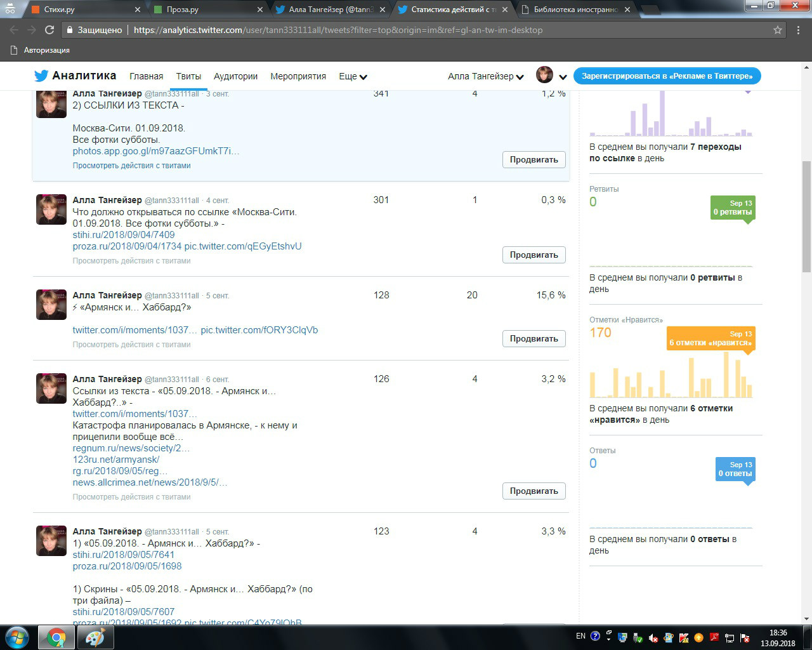Click Продвигать for the 6 сент. tweet

534,491
